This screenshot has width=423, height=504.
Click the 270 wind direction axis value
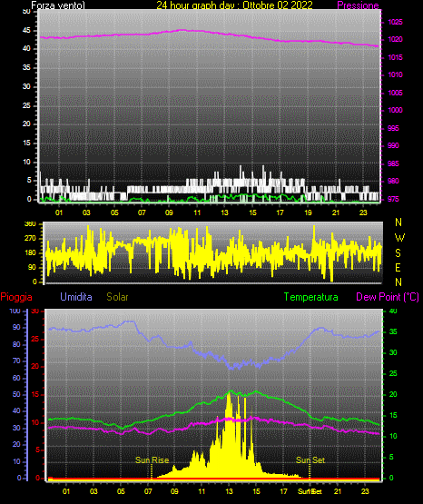coord(30,239)
